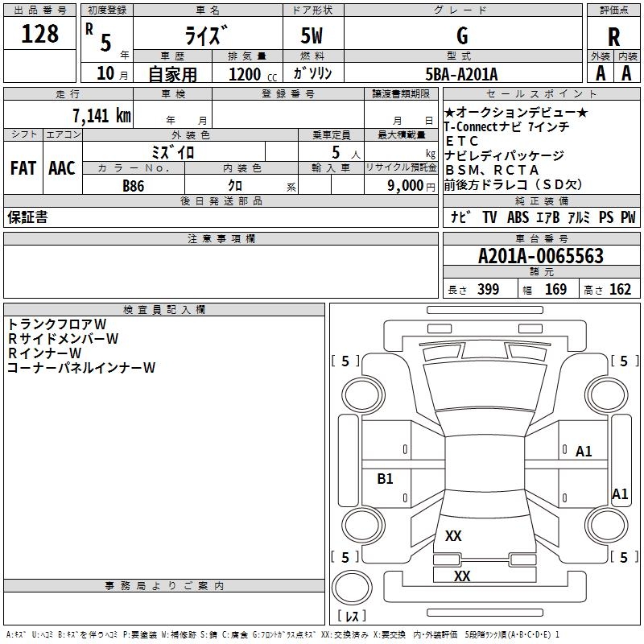Select セールスポイント header
This screenshot has height=644, width=644.
pyautogui.click(x=542, y=94)
